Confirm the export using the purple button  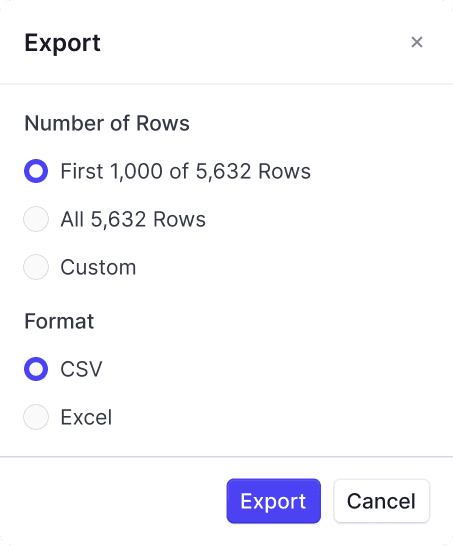pyautogui.click(x=274, y=501)
